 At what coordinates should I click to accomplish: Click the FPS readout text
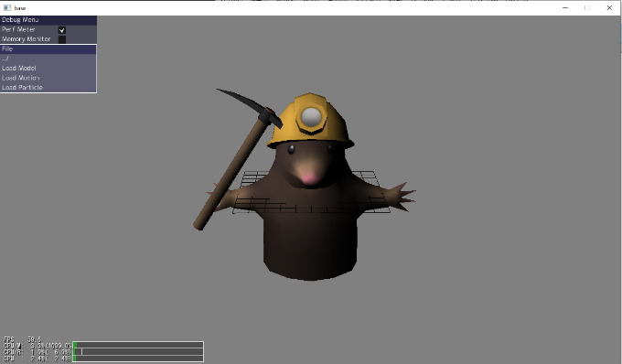pyautogui.click(x=22, y=339)
